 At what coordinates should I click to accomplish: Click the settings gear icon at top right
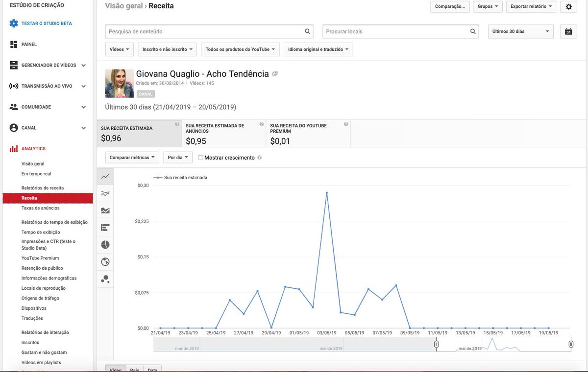click(x=568, y=7)
